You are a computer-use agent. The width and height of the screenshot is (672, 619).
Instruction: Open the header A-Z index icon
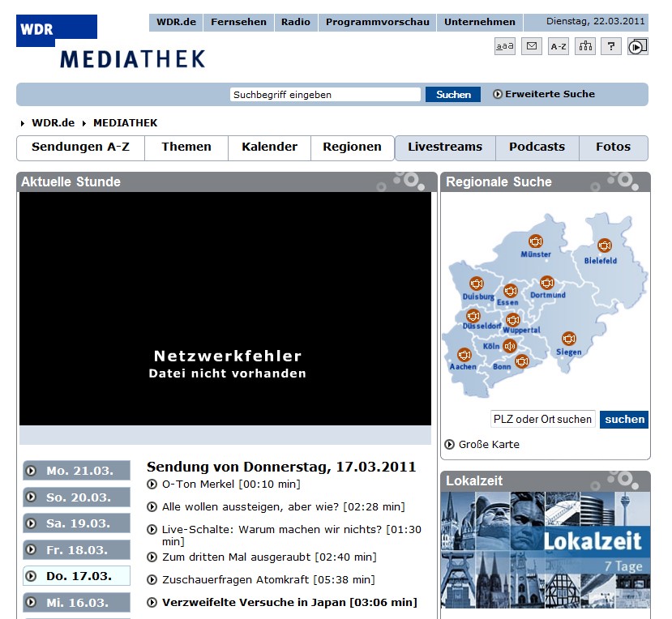[559, 46]
